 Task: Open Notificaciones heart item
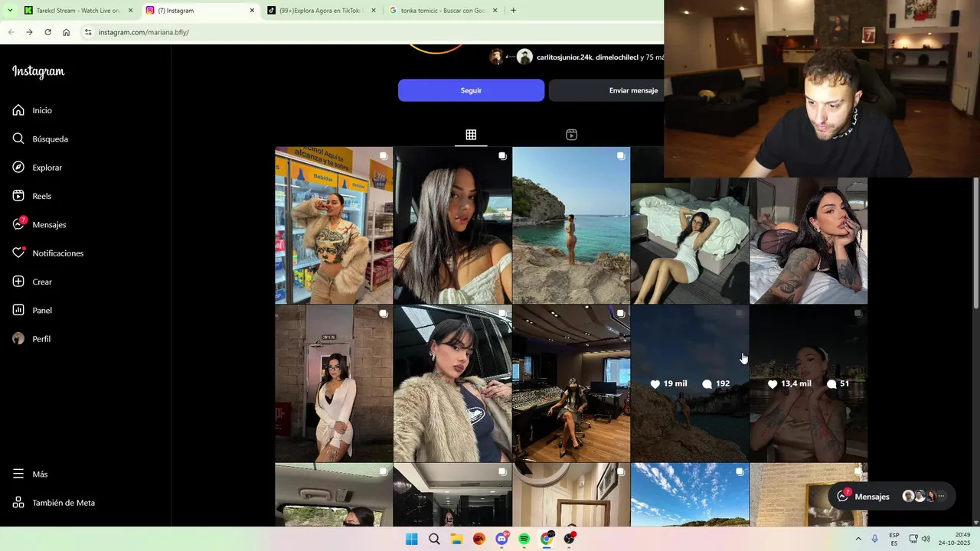click(47, 253)
